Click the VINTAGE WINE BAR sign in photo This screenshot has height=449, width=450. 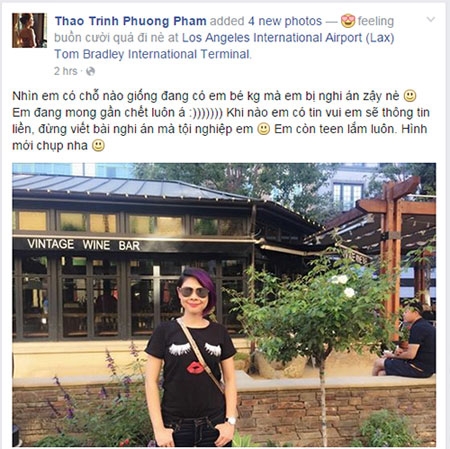tap(83, 245)
